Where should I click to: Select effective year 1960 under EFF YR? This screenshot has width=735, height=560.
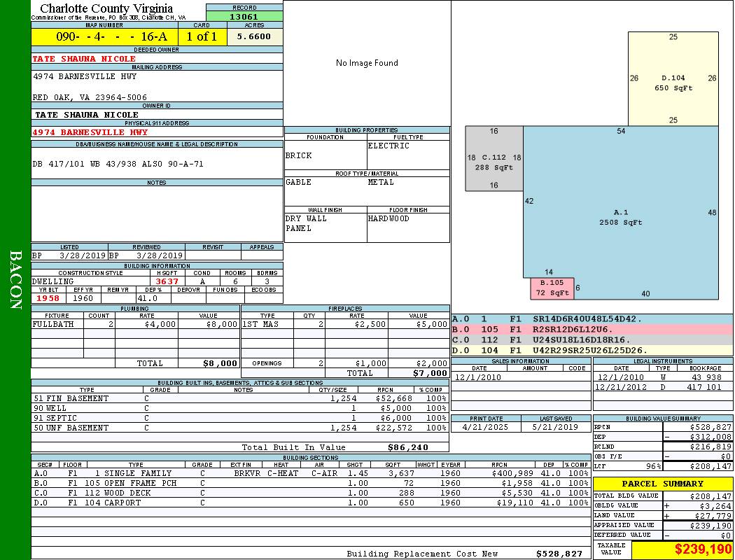point(83,298)
